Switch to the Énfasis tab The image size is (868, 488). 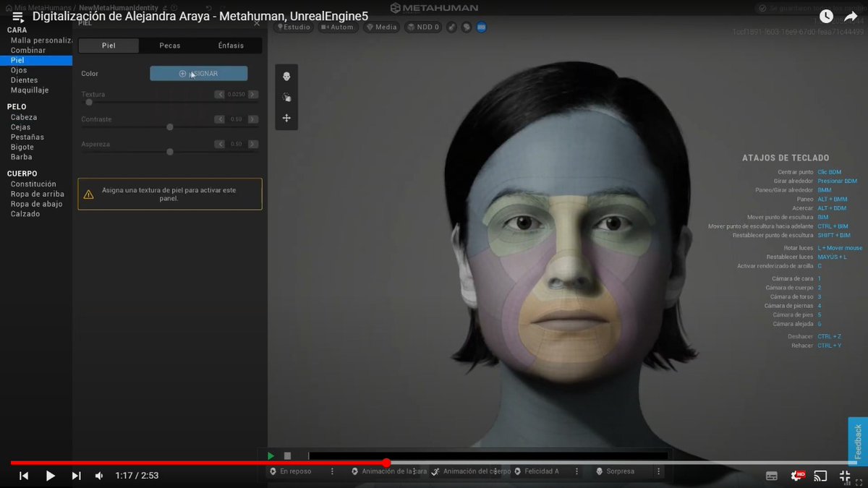coord(231,46)
